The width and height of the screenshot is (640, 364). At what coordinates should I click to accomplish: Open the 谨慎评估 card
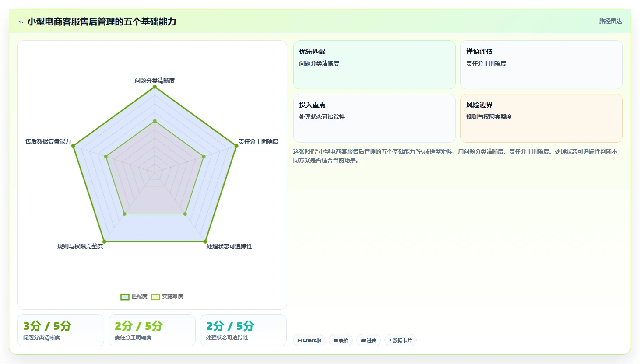[541, 65]
